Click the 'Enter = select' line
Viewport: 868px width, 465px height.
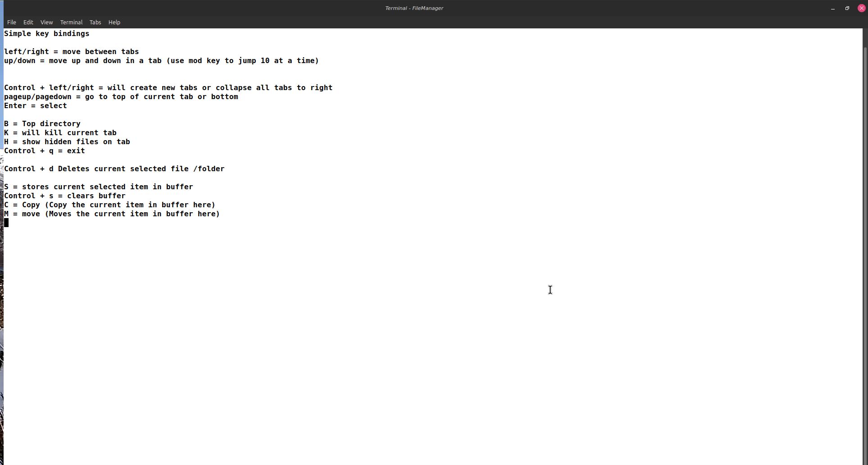(x=36, y=106)
